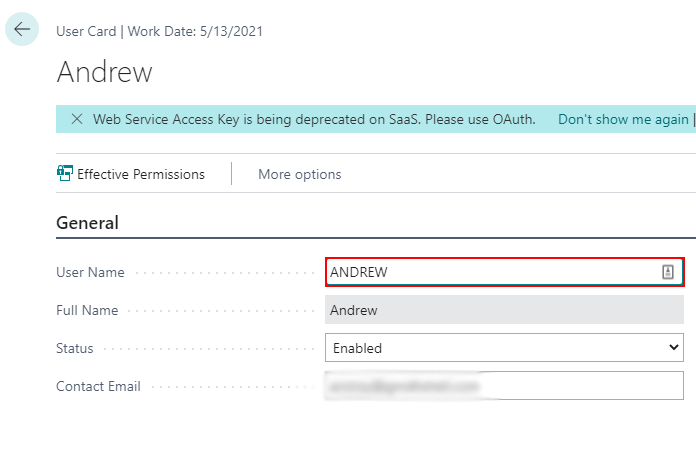Go back using the left arrow
This screenshot has height=451, width=696.
(22, 30)
